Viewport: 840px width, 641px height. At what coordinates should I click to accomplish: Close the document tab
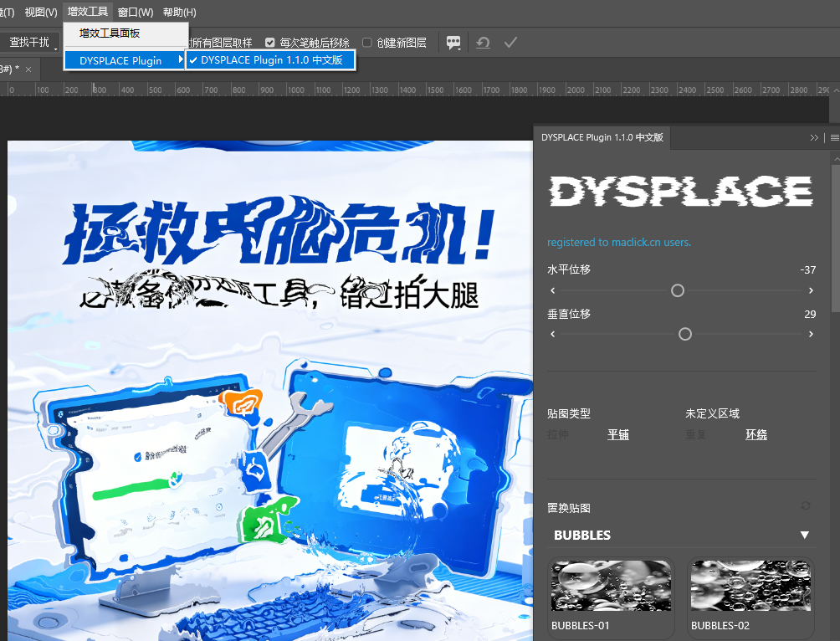[28, 69]
